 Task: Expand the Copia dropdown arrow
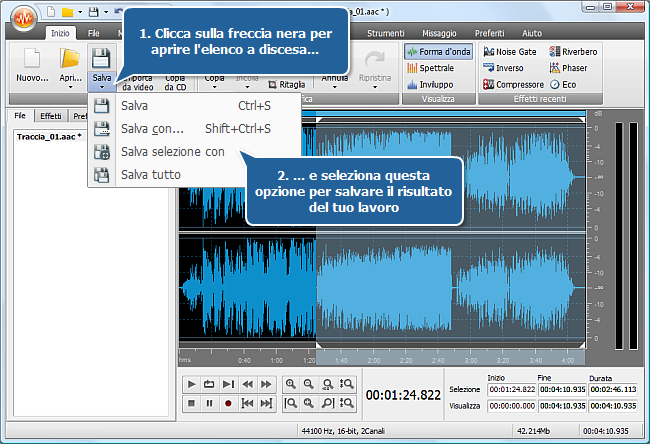pyautogui.click(x=214, y=87)
